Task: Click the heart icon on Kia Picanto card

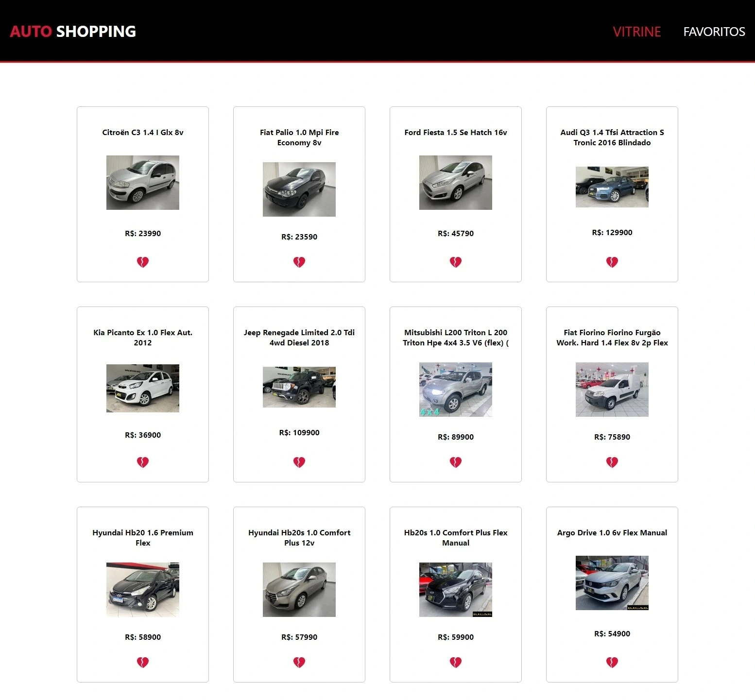Action: click(143, 462)
